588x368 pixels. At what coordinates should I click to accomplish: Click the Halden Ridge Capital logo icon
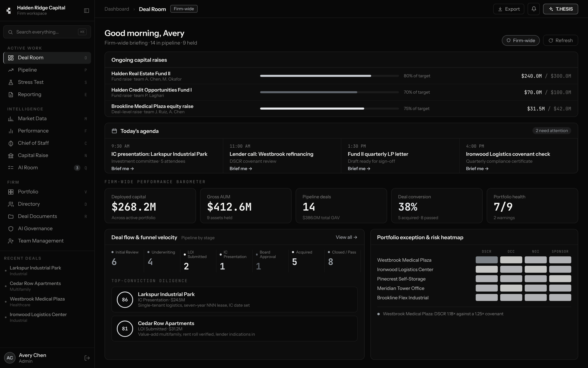pyautogui.click(x=9, y=10)
